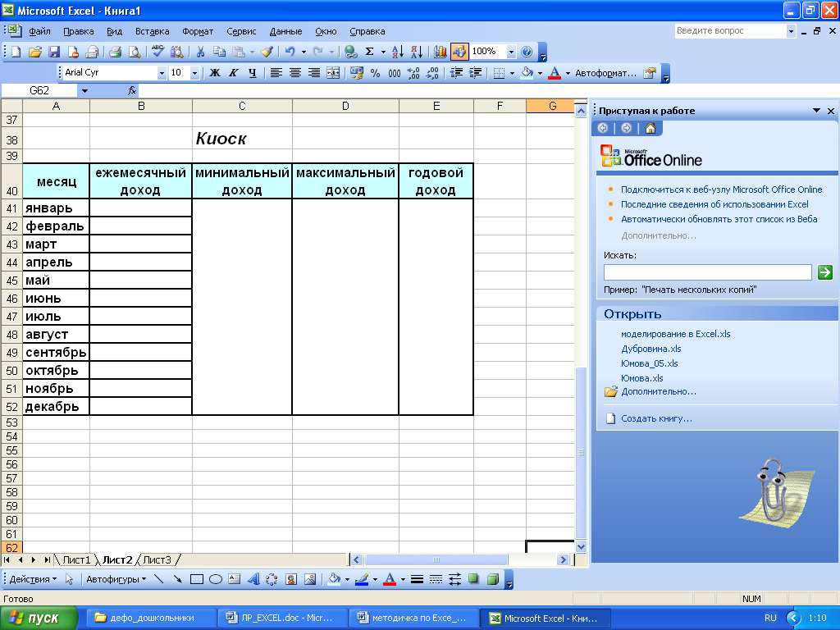This screenshot has width=840, height=630.
Task: Open the Действия drawing menu
Action: point(33,579)
